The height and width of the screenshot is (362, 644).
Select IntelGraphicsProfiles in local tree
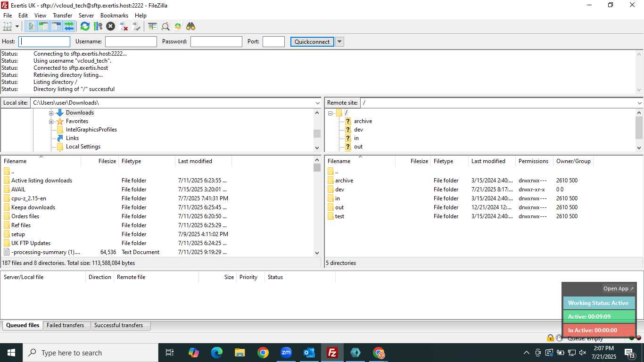tap(91, 130)
